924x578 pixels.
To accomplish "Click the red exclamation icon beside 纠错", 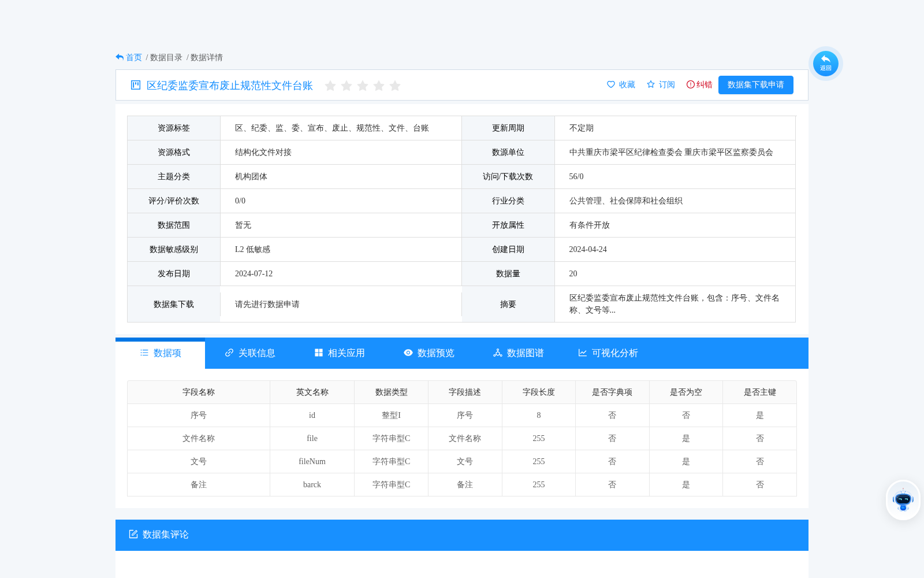I will 691,84.
